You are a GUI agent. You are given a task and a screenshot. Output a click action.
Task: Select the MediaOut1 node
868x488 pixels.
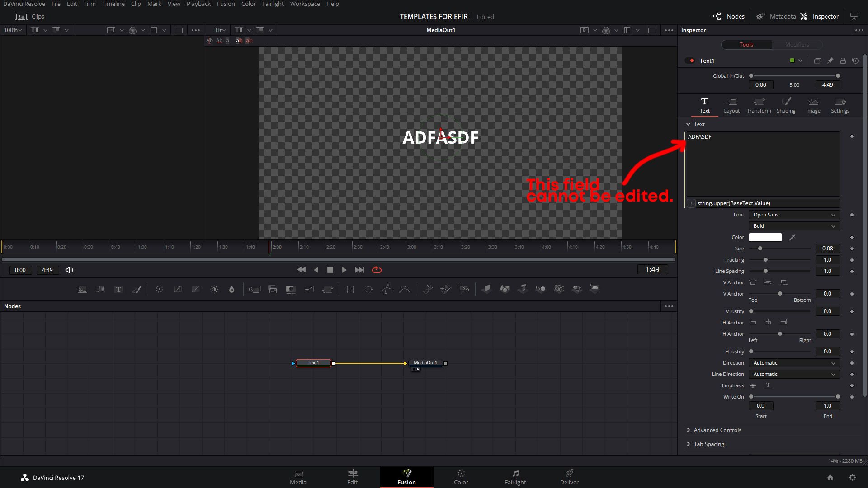coord(425,363)
